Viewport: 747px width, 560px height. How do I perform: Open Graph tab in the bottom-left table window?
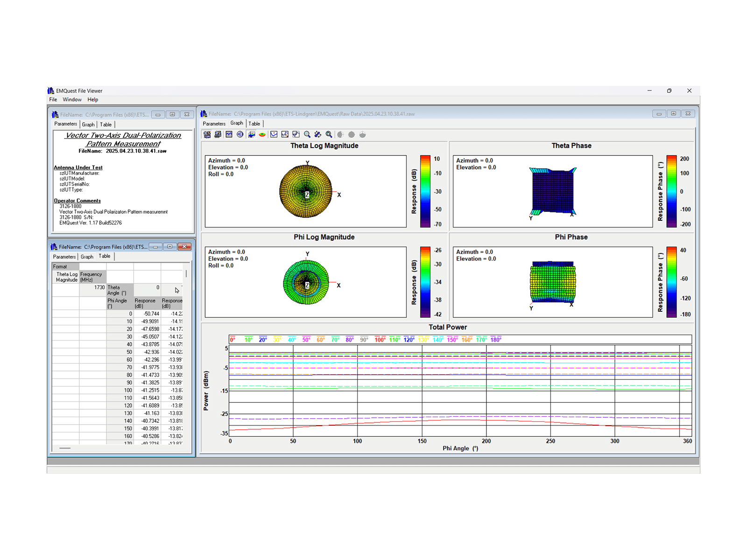(x=87, y=257)
